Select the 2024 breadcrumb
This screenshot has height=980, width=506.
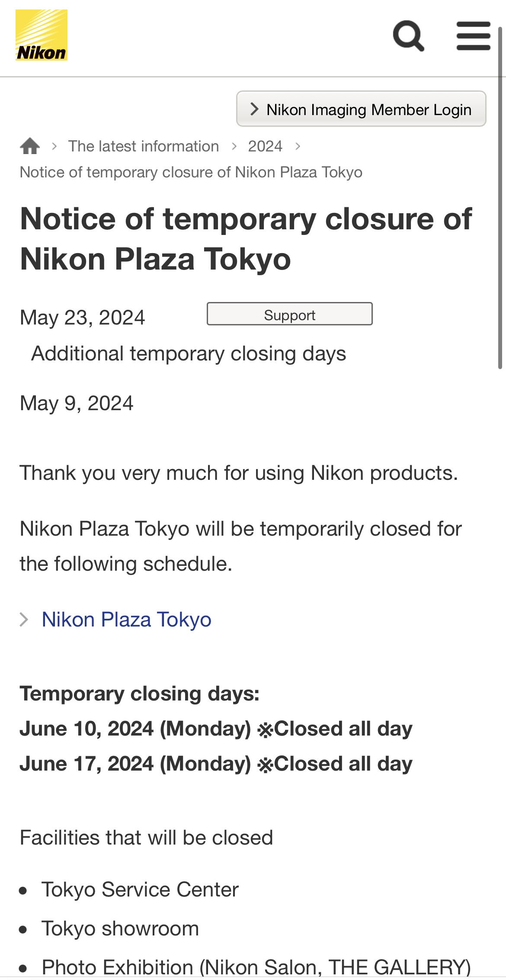coord(265,146)
